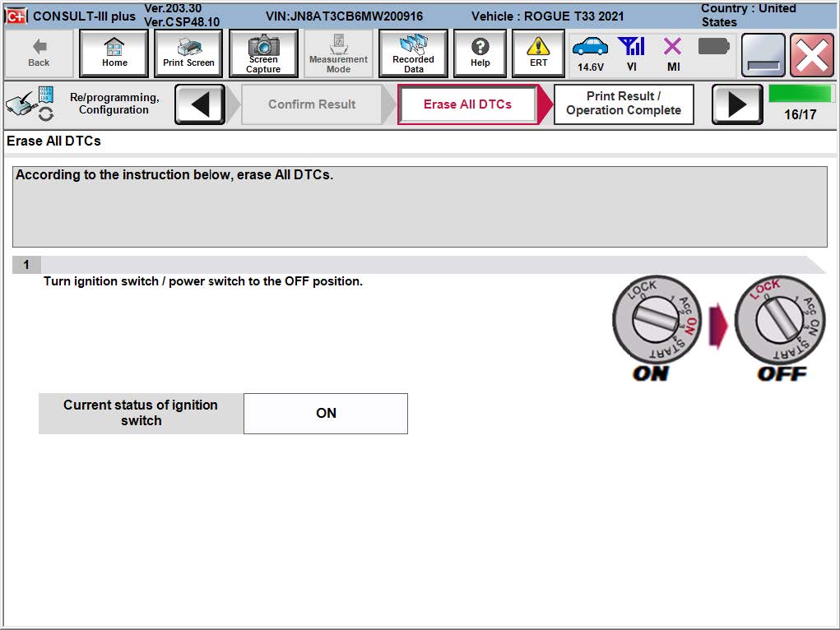Minimize the CONSULT-III plus window
The height and width of the screenshot is (630, 840).
click(763, 54)
